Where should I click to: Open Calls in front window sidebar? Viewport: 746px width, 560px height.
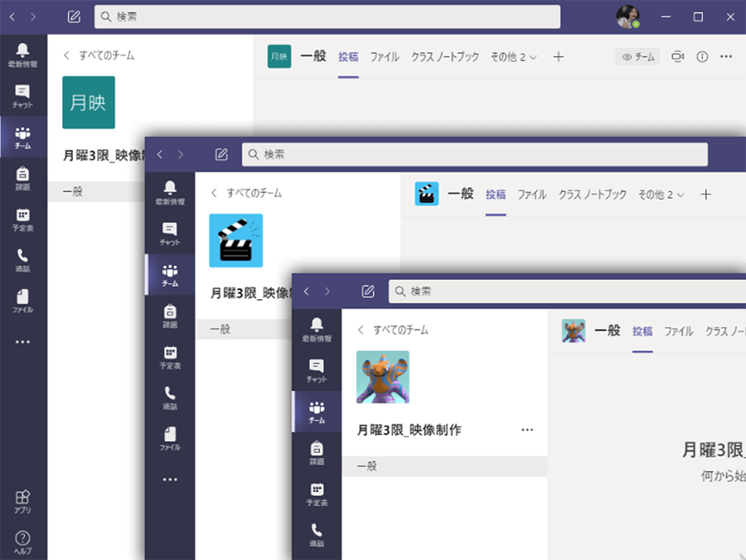click(317, 534)
